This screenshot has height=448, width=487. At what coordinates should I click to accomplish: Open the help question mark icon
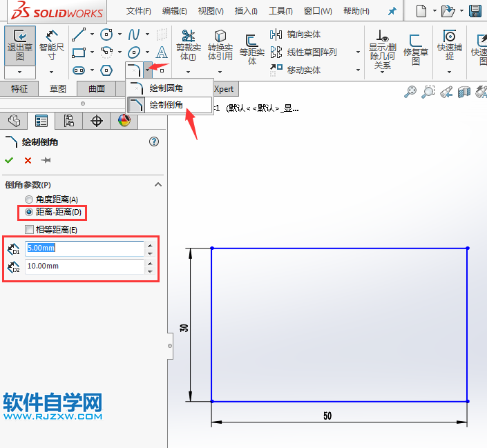click(x=154, y=142)
